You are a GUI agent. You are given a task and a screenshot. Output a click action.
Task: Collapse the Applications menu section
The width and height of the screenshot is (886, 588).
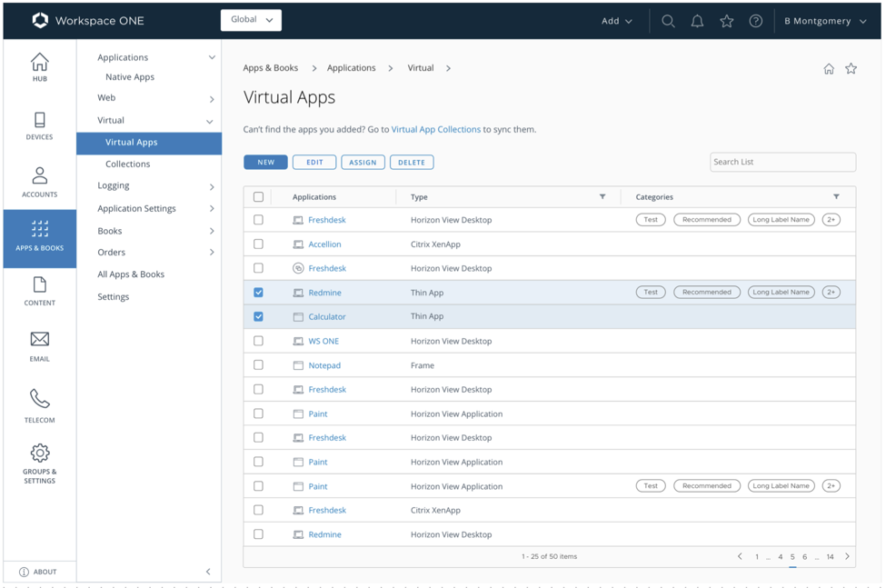tap(212, 57)
